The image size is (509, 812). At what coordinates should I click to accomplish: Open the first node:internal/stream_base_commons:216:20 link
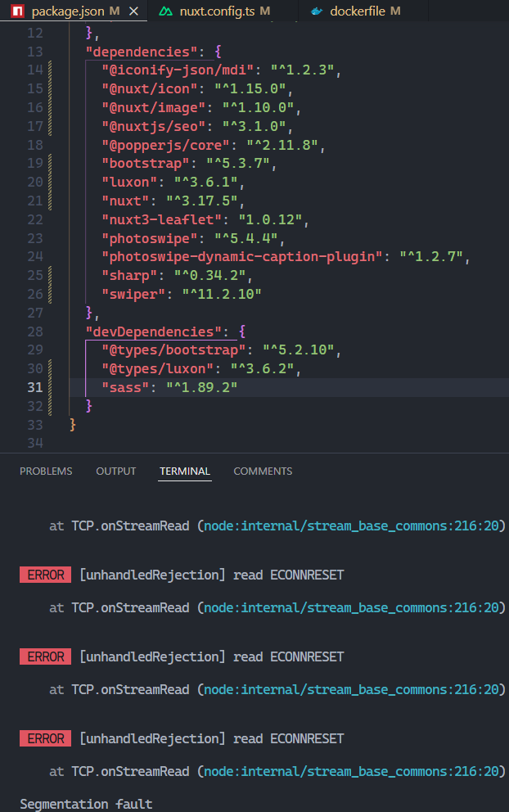pyautogui.click(x=351, y=526)
